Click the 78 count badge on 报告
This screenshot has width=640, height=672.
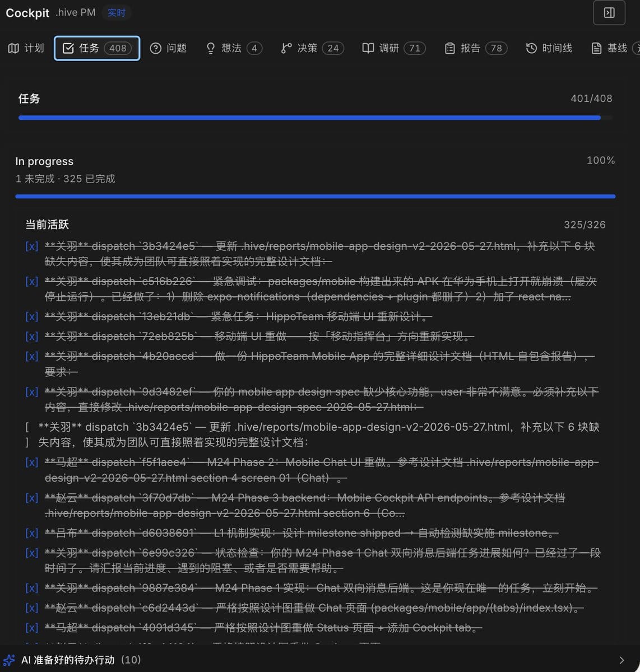[x=497, y=48]
